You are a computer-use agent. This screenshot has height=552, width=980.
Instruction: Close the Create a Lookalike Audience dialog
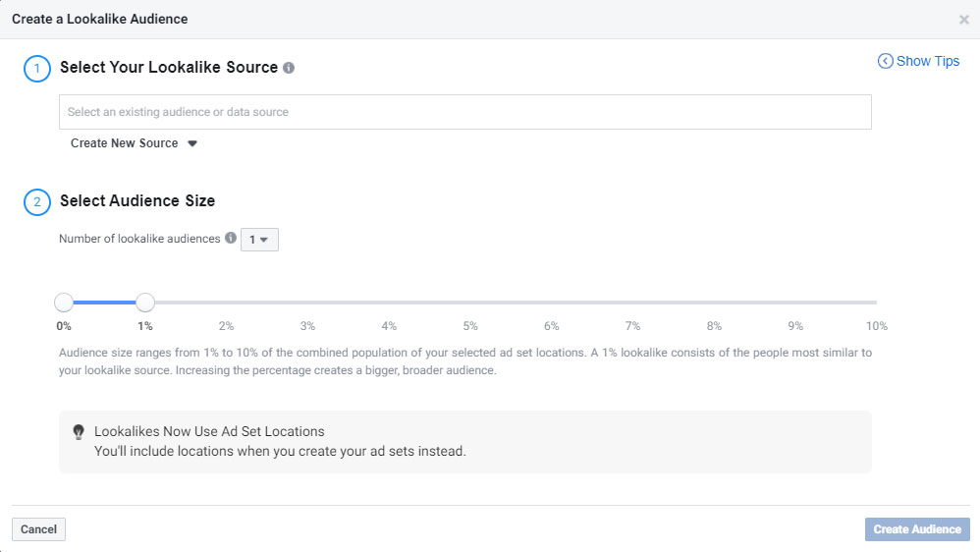963,20
